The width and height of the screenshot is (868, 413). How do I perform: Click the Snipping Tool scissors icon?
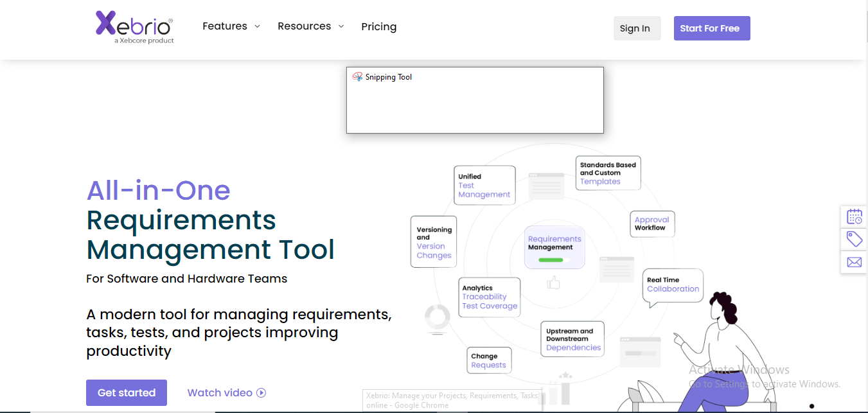[358, 77]
